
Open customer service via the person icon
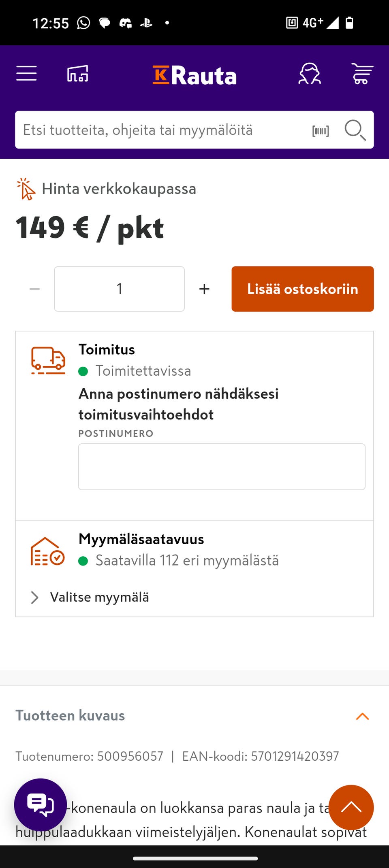coord(310,74)
